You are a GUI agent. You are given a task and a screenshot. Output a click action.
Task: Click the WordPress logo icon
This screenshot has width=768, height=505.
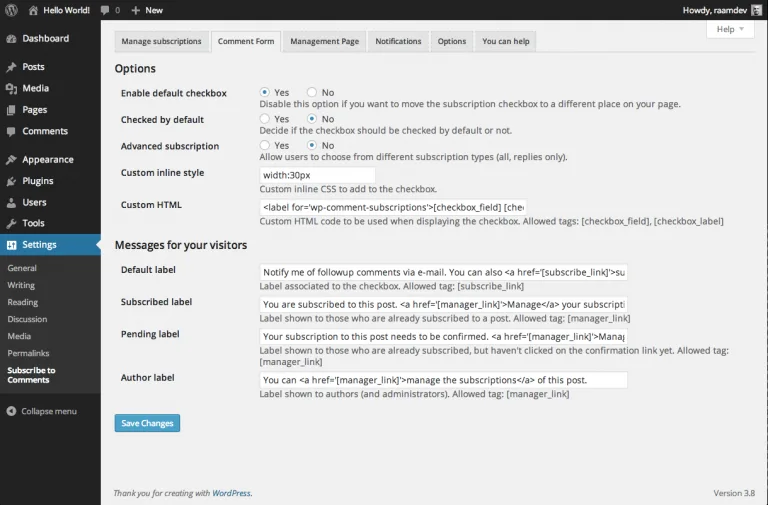[x=11, y=10]
